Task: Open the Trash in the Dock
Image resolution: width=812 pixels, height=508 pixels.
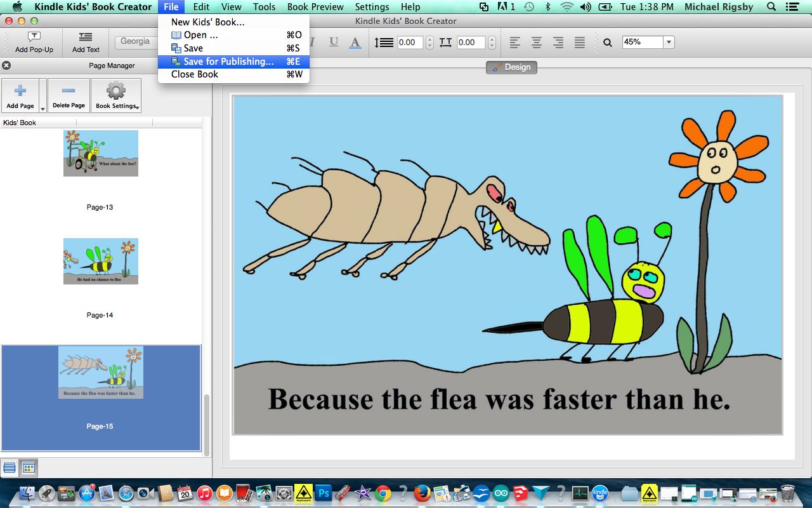Action: pyautogui.click(x=787, y=493)
